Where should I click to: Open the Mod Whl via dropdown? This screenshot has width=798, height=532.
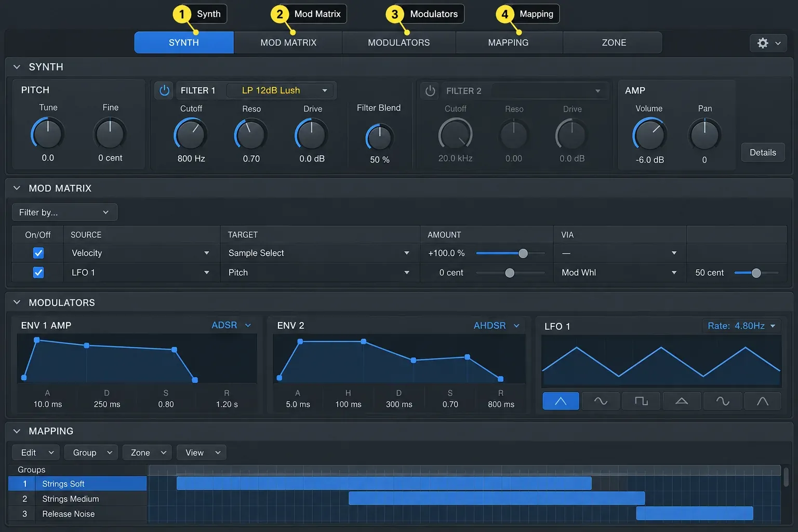[x=620, y=272]
